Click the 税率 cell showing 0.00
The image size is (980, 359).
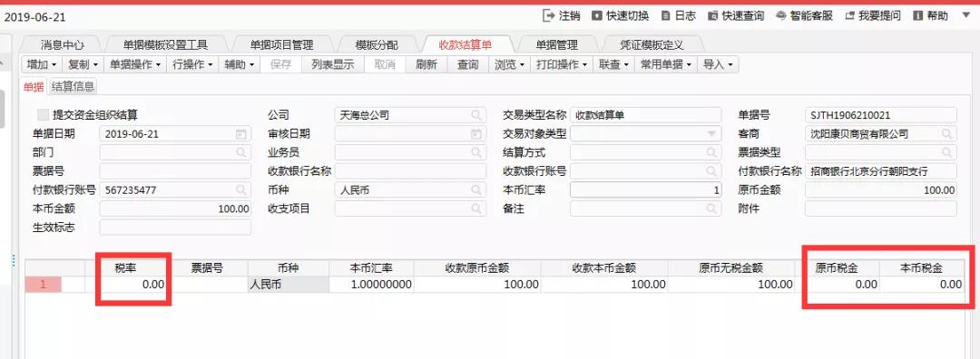pos(126,284)
